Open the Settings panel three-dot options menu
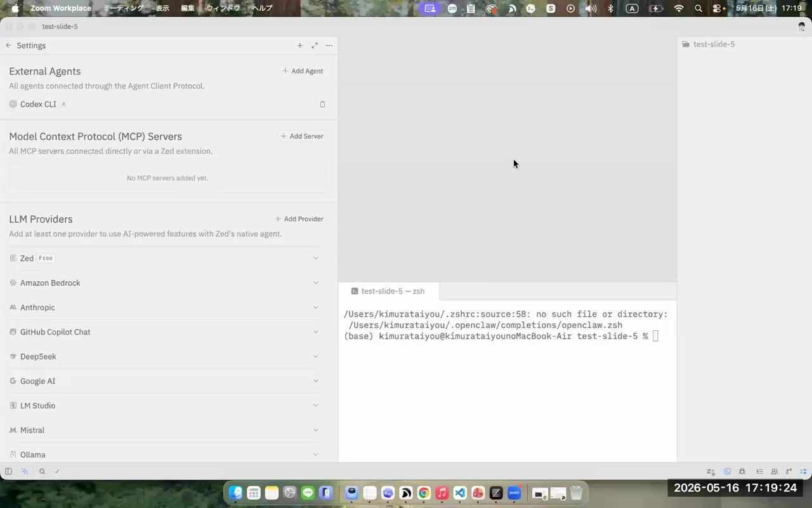Screen dimensions: 812x508 coord(329,46)
